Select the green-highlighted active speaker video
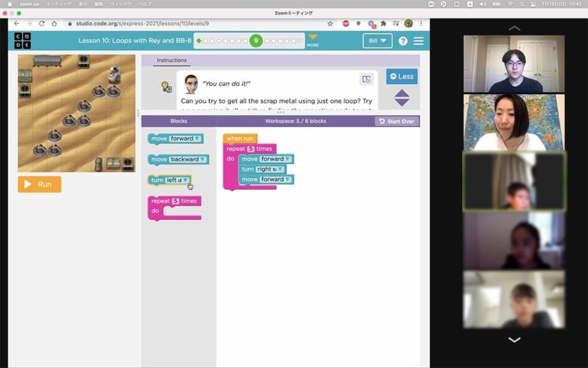The width and height of the screenshot is (588, 368). (x=514, y=181)
